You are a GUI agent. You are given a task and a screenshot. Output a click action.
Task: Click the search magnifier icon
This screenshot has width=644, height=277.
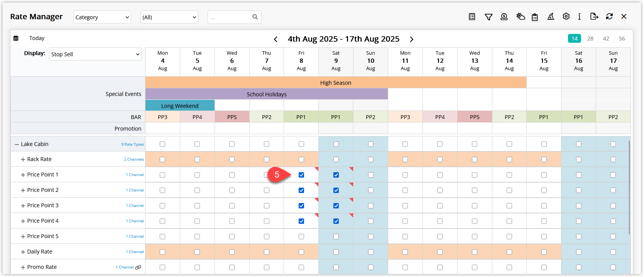[x=255, y=17]
